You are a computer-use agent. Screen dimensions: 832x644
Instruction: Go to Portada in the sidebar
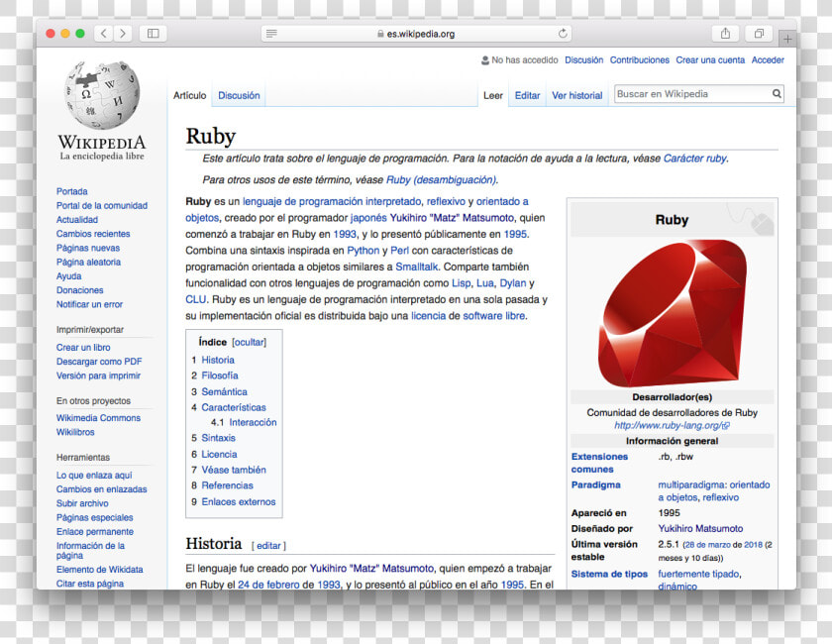click(72, 191)
